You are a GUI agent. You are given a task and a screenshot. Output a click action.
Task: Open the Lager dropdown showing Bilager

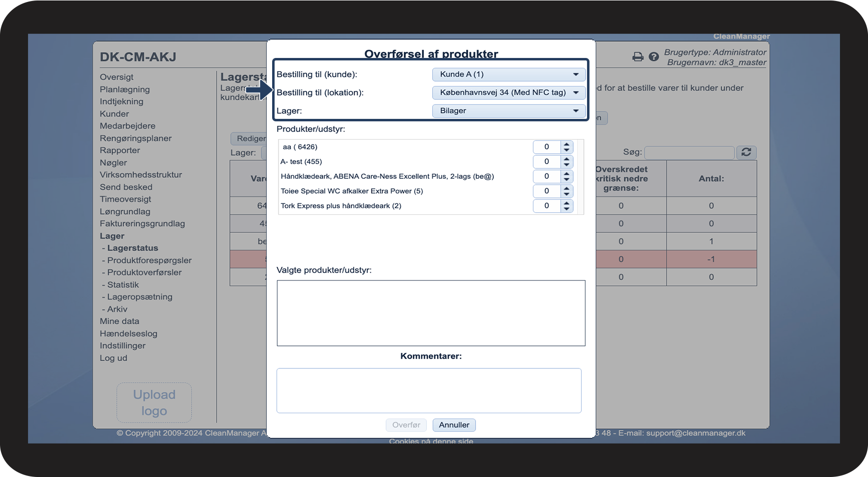pyautogui.click(x=509, y=111)
